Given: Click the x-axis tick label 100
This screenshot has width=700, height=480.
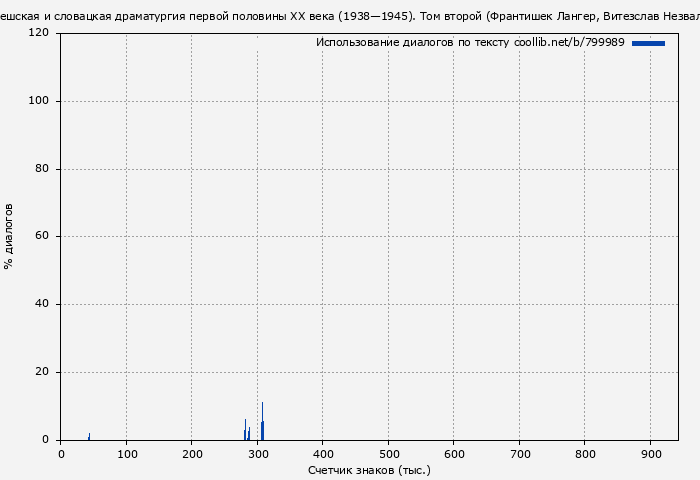Looking at the screenshot, I should (126, 454).
